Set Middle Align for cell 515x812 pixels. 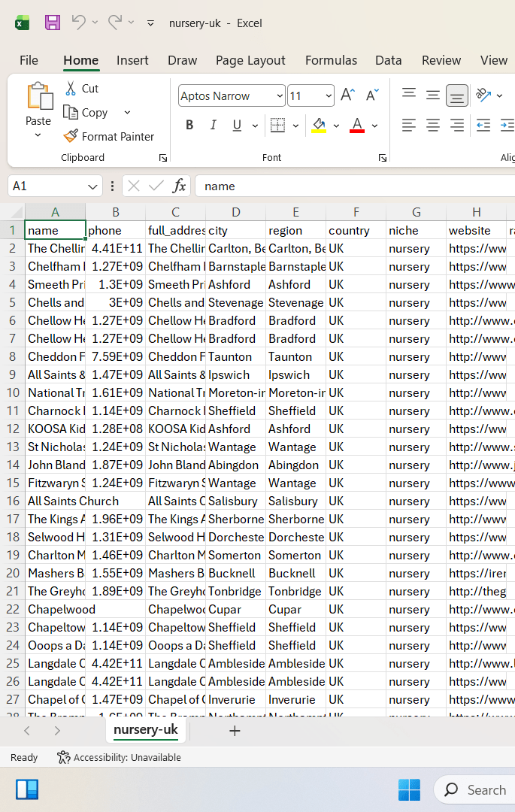(x=433, y=95)
